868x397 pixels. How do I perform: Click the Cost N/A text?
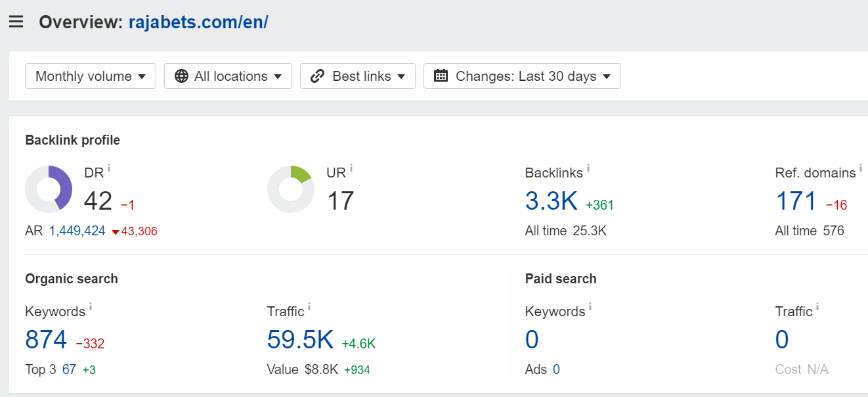coord(802,370)
